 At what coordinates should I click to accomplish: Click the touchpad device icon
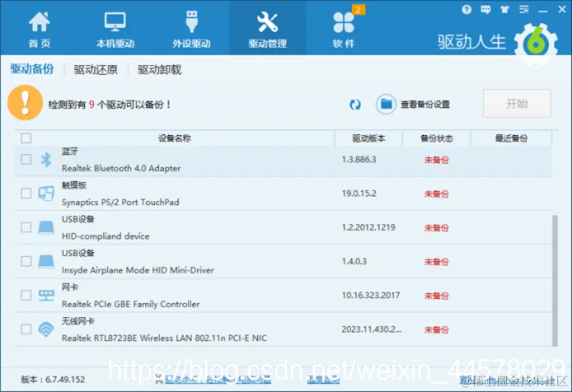(x=46, y=193)
